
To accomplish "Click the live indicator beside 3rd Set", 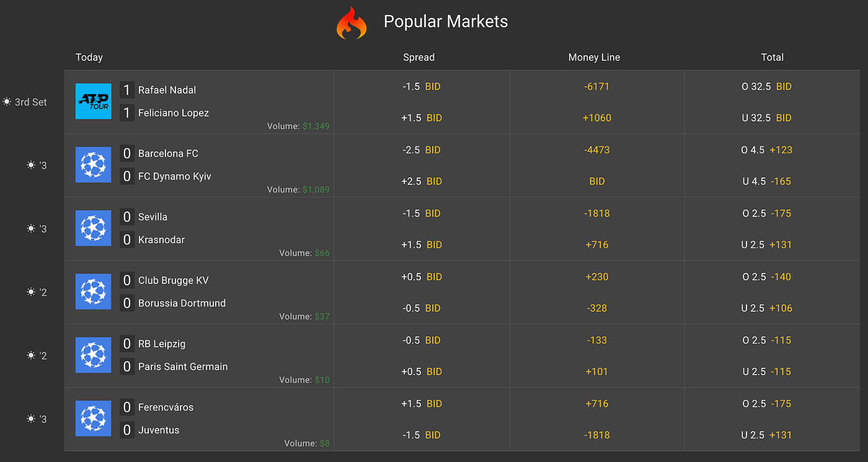I will (6, 101).
